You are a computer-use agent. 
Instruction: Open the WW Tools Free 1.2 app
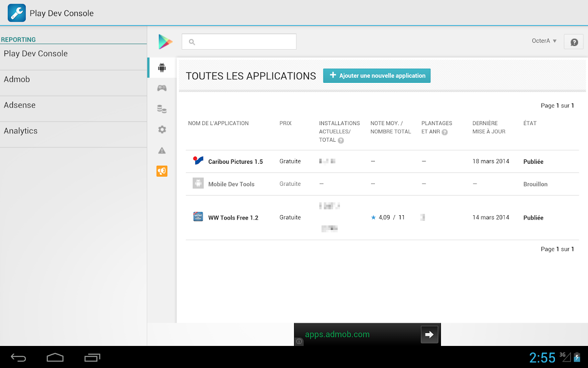tap(233, 218)
